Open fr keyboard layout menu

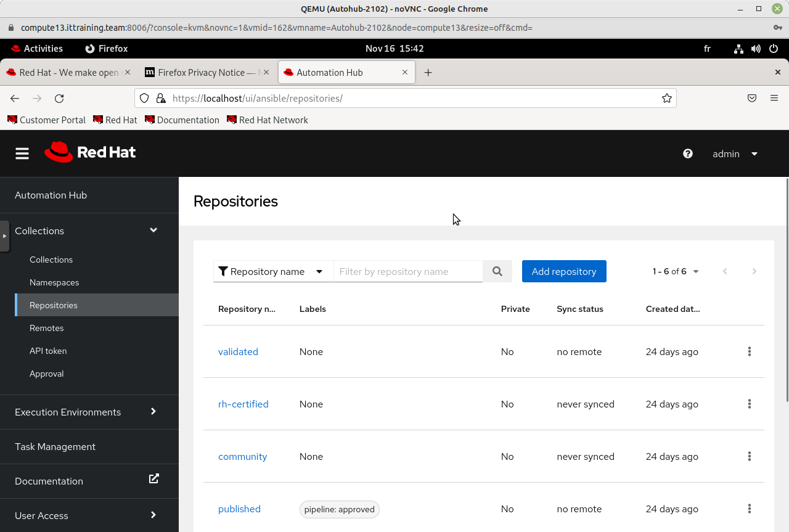pos(707,49)
